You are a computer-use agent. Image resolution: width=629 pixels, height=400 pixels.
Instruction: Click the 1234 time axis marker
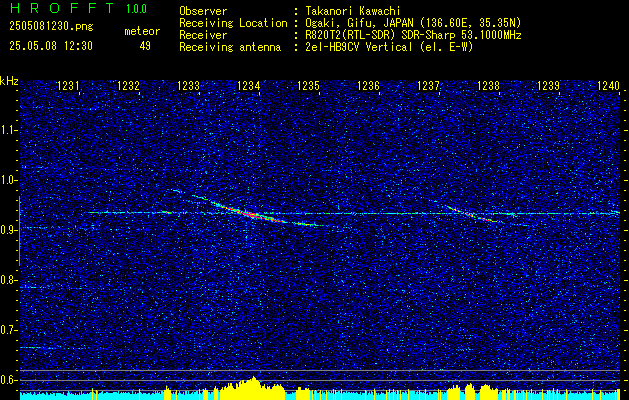(x=249, y=85)
